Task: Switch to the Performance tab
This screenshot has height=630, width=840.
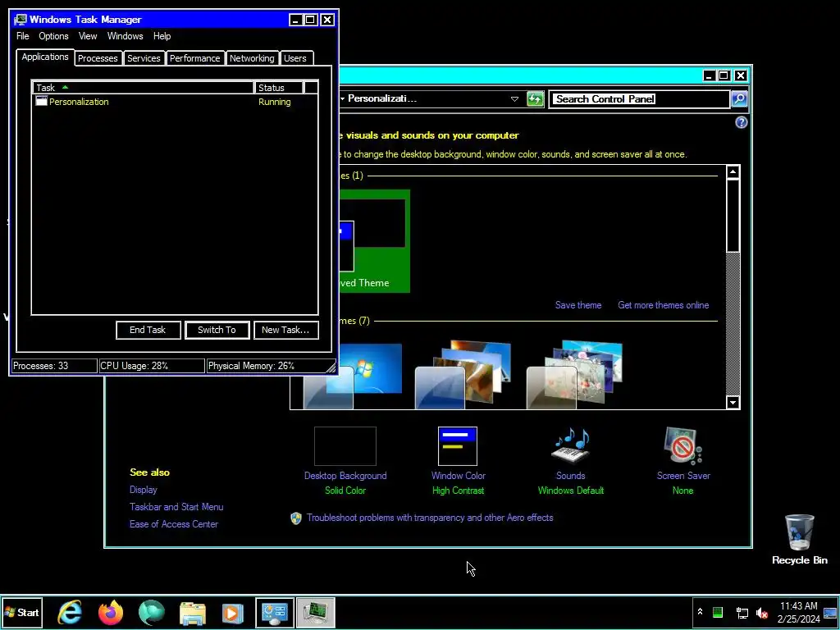Action: [195, 58]
